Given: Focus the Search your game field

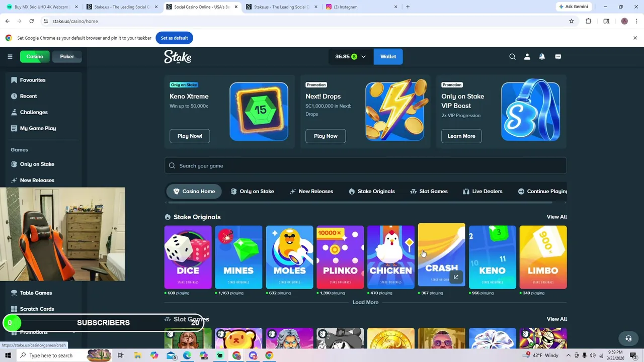Looking at the screenshot, I should coord(365,166).
